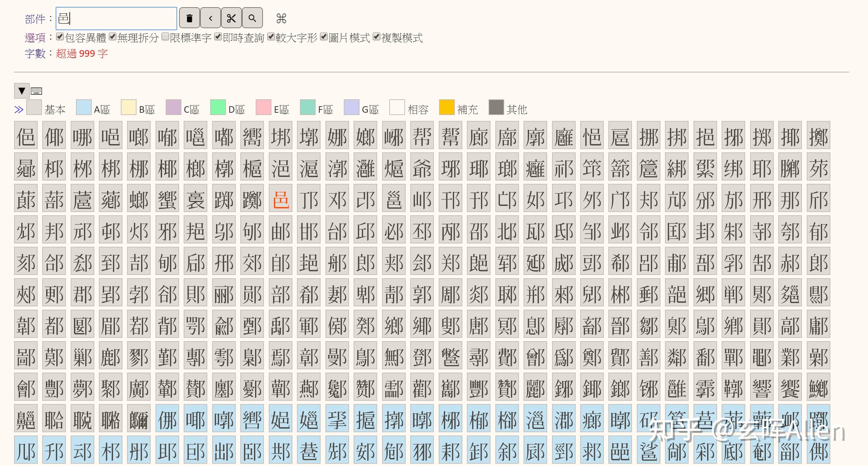868x466 pixels.
Task: Select the 扈 character tile
Action: 620,135
